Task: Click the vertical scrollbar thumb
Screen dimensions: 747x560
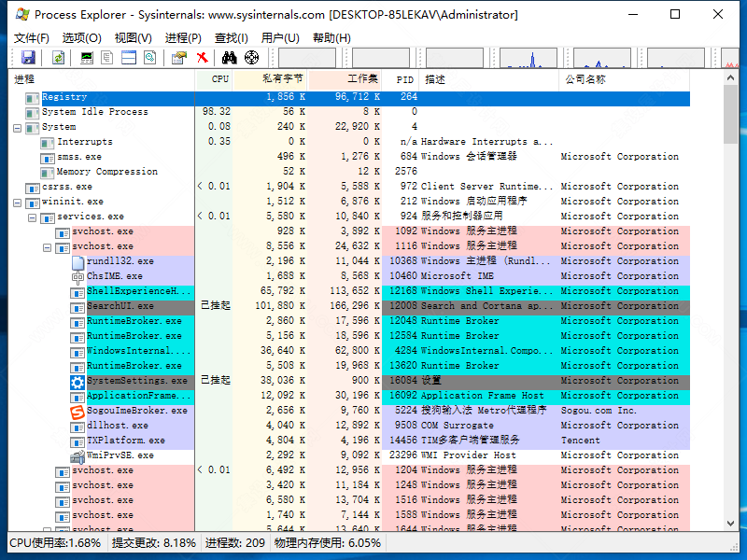Action: 731,114
